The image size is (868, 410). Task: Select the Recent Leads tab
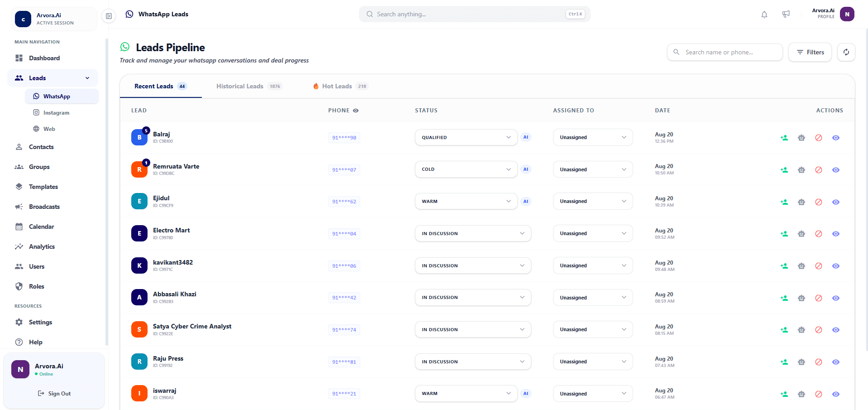point(161,86)
